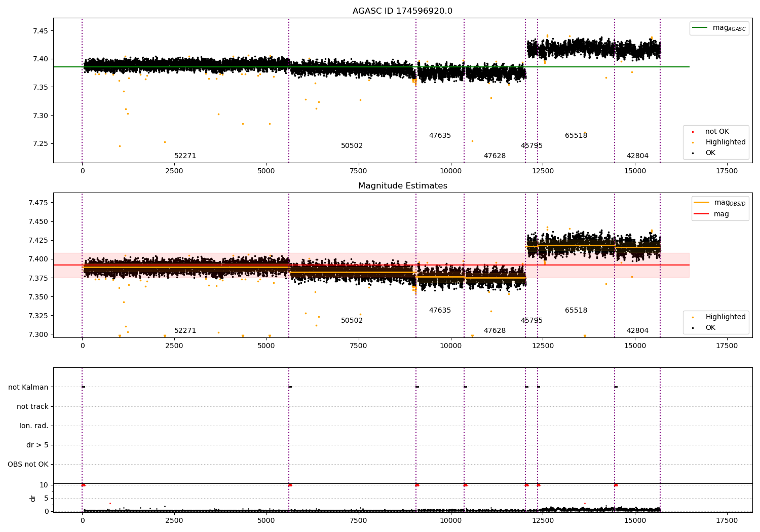
Task: Click OBSID label 47635 in the top plot
Action: (x=440, y=136)
